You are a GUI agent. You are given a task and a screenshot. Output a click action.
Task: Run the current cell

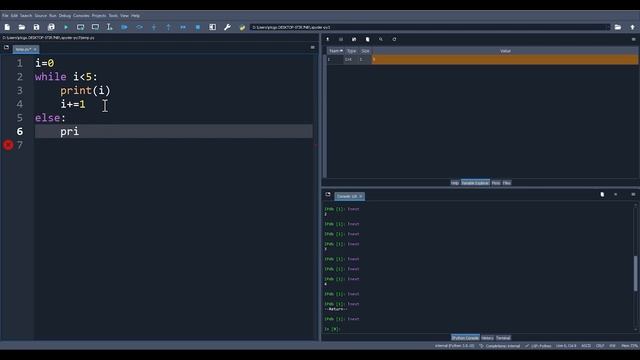click(80, 27)
